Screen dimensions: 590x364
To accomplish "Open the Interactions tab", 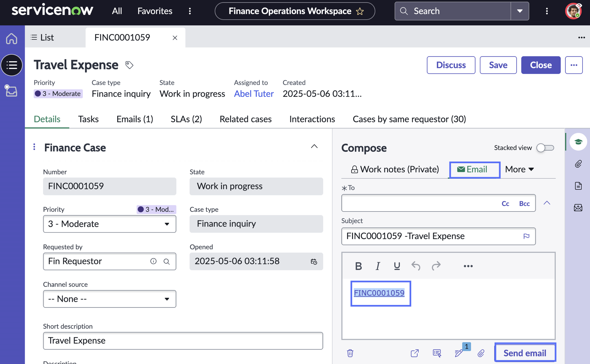I will (312, 119).
